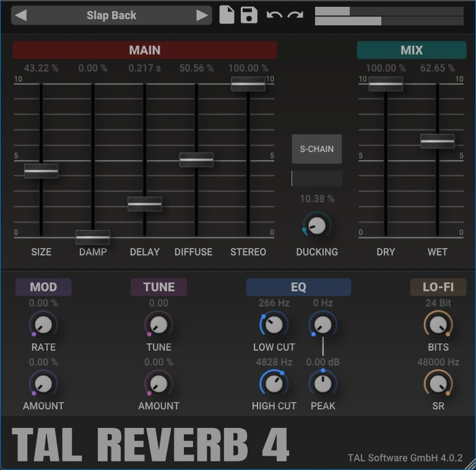Click the DUCKING knob
476x470 pixels.
tap(317, 226)
